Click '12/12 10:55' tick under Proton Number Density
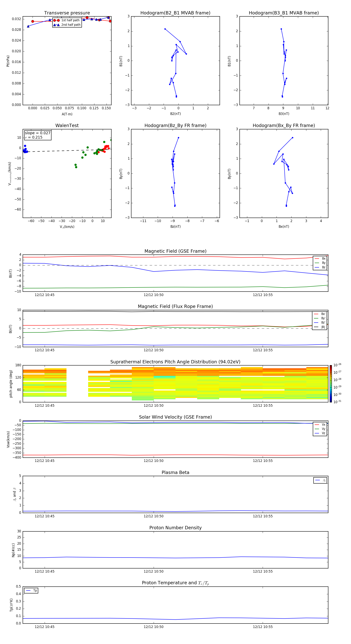This screenshot has height=644, width=351. [x=262, y=571]
